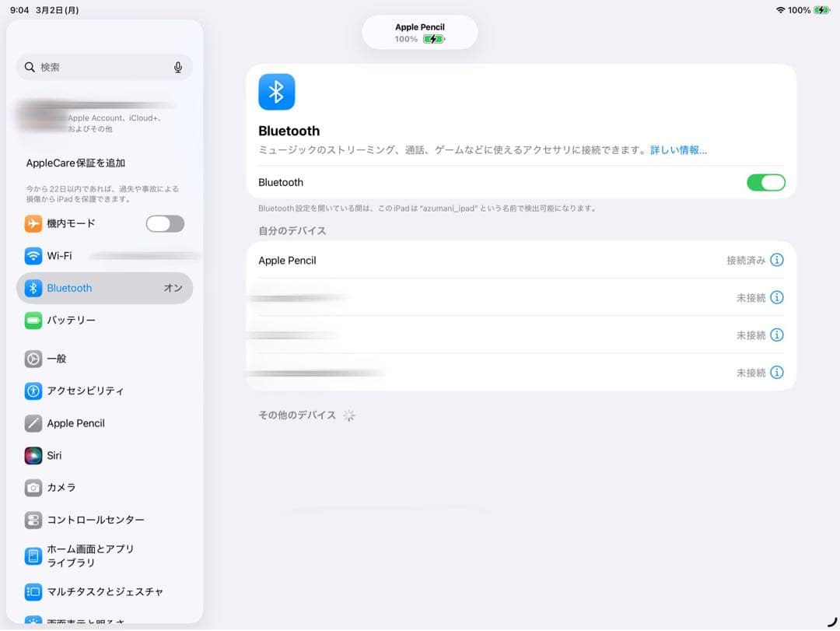The width and height of the screenshot is (840, 631).
Task: Open ホーム画面とアプリライブラリ settings
Action: pos(104,556)
